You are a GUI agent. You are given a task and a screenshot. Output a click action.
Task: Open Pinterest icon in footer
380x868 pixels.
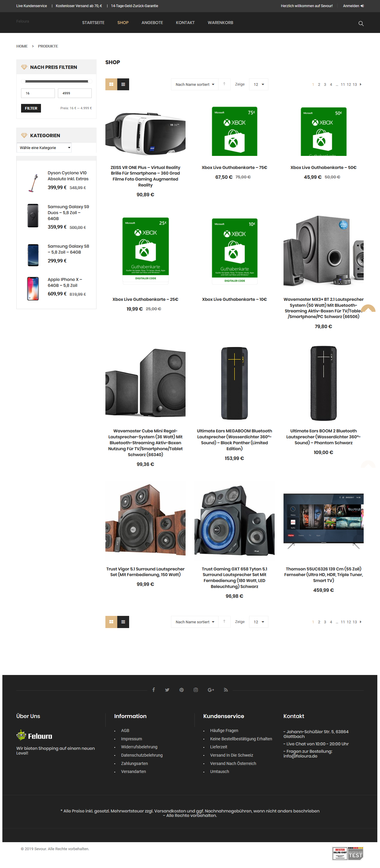(182, 690)
